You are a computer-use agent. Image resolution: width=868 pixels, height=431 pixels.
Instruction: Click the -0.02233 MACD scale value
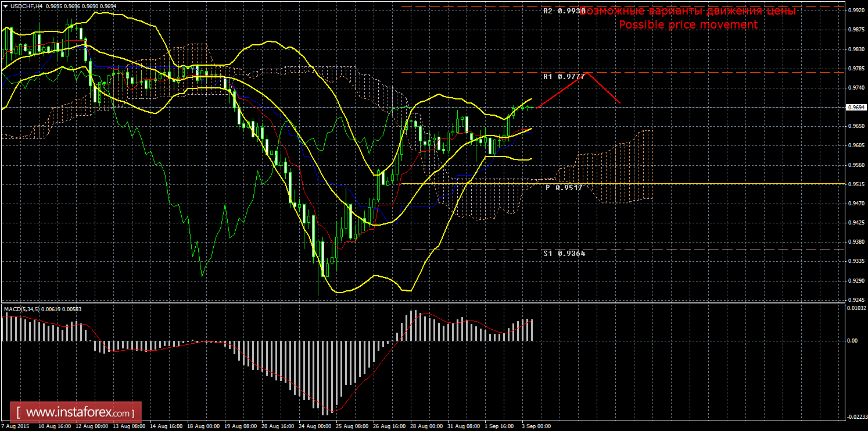[x=856, y=416]
